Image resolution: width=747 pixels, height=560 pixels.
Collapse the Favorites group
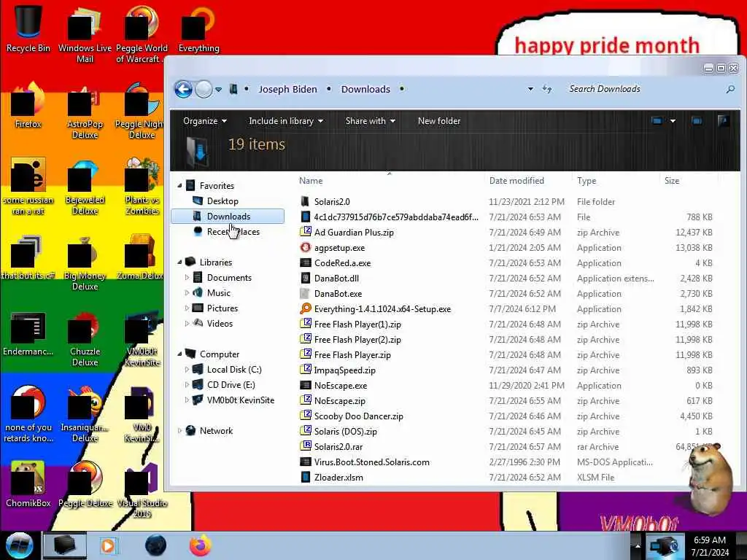click(179, 185)
